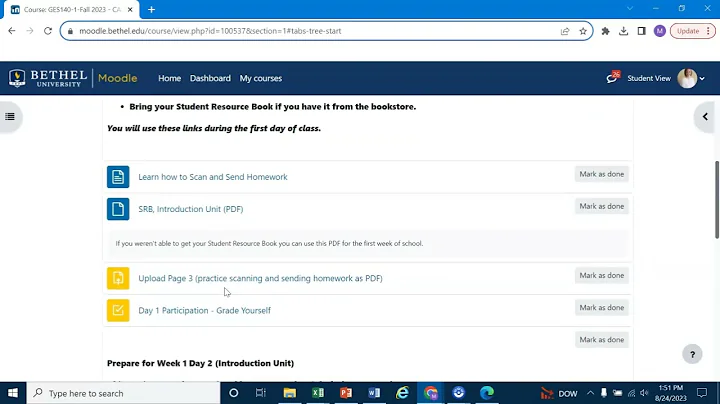Open a new browser tab with plus

point(151,9)
